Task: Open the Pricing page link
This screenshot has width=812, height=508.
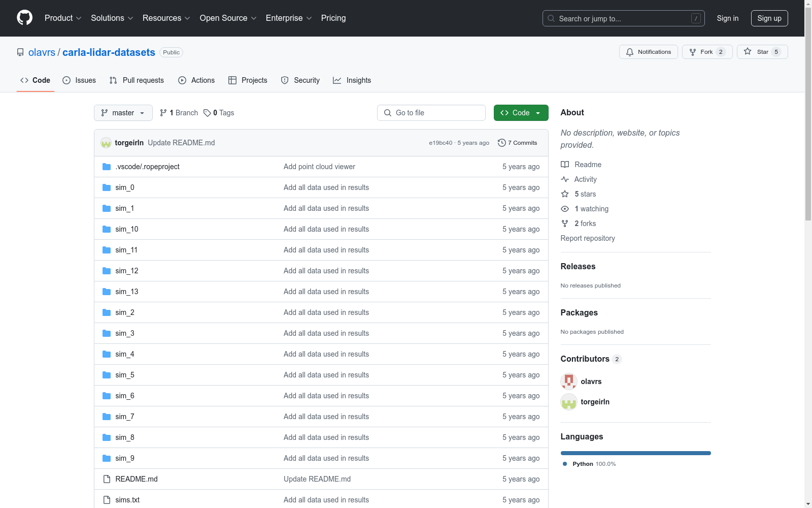Action: click(x=333, y=18)
